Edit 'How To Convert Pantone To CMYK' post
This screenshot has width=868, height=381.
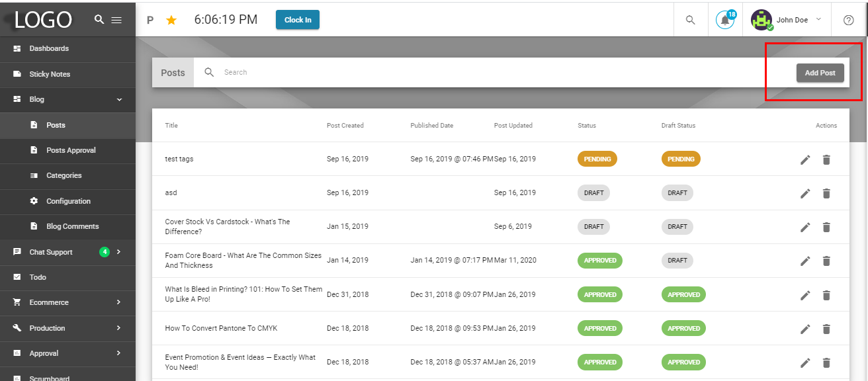805,329
